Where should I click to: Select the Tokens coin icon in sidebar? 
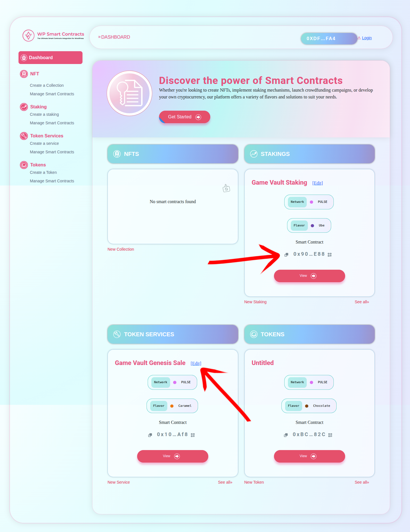pos(24,165)
